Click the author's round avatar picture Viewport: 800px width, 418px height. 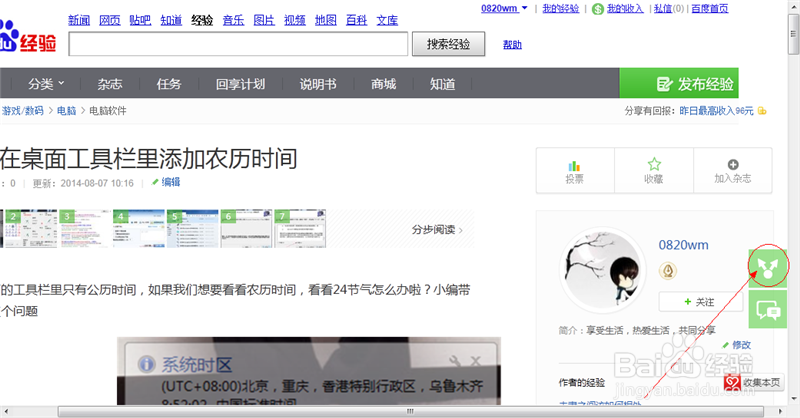[603, 269]
